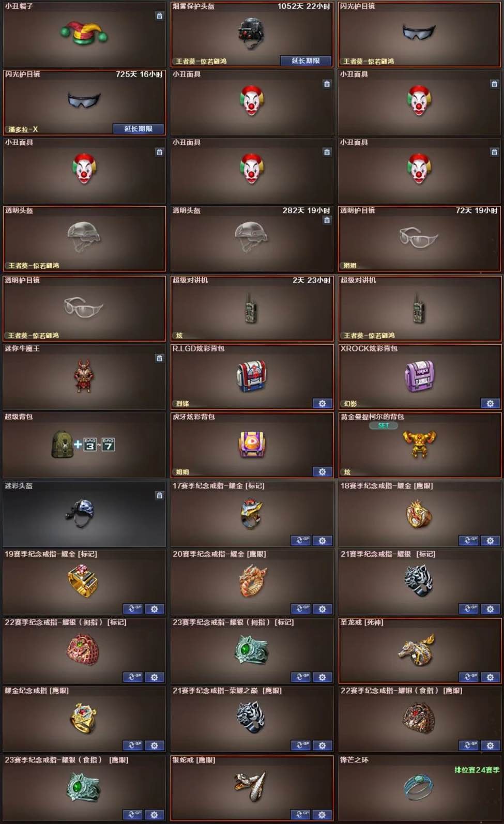Click the trash icon on 迷彩头盔 tile
This screenshot has height=824, width=504.
(159, 496)
